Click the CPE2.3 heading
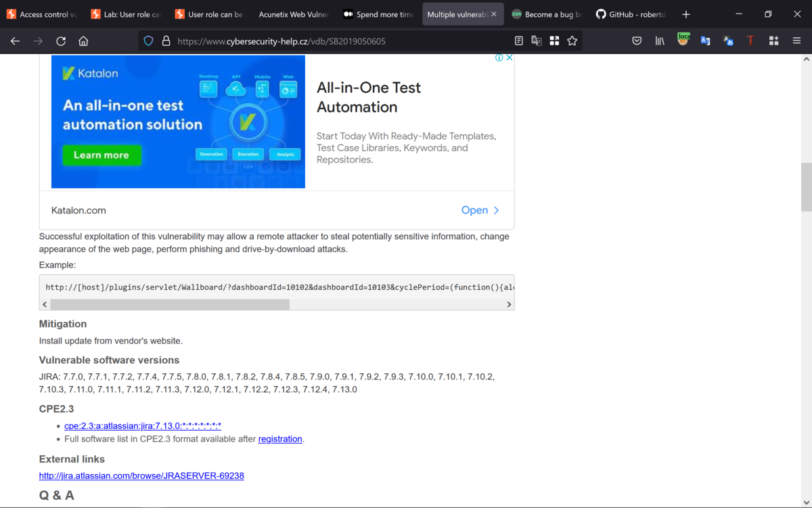Viewport: 812px width, 508px height. 56,409
